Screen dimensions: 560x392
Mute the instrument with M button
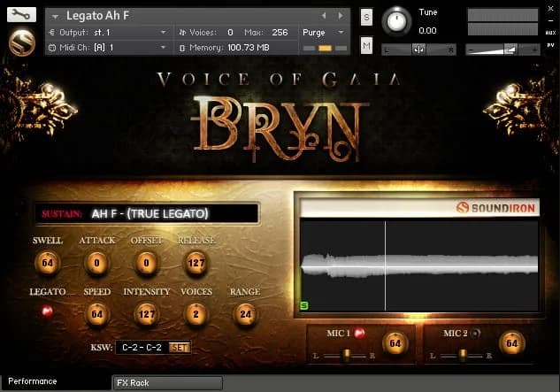[366, 45]
